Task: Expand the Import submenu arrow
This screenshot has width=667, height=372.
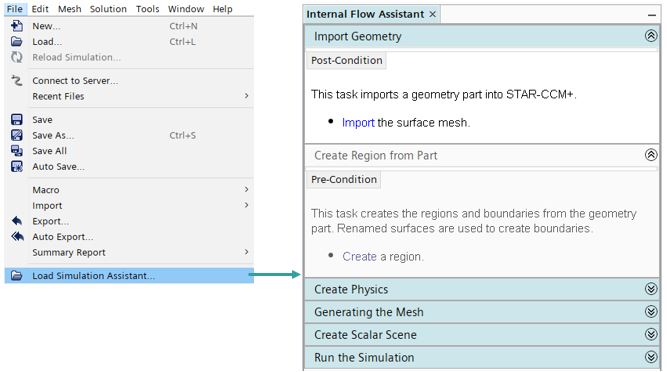Action: (246, 205)
